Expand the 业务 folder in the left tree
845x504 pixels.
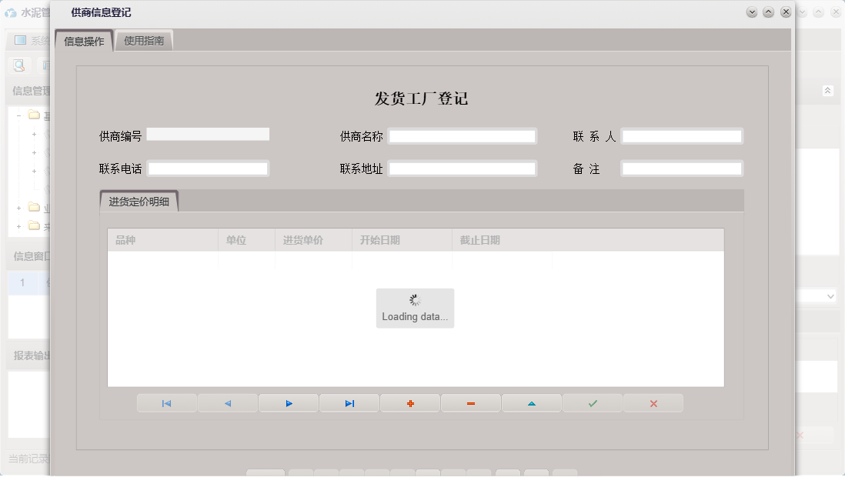pos(19,208)
